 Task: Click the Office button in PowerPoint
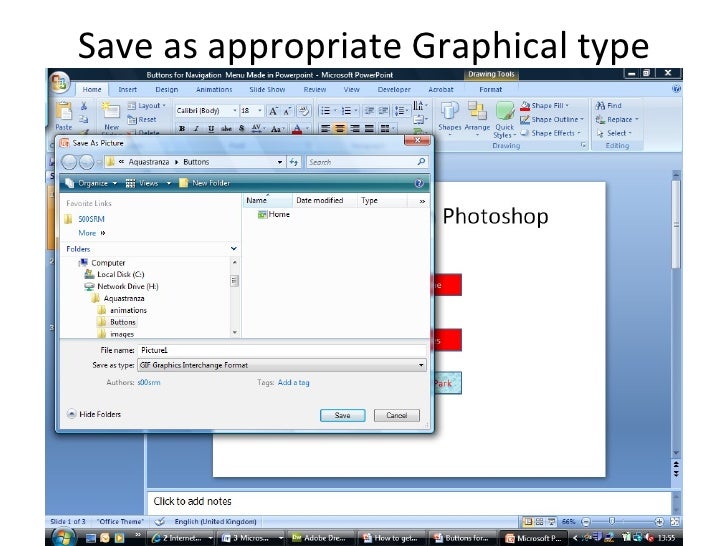tap(59, 82)
